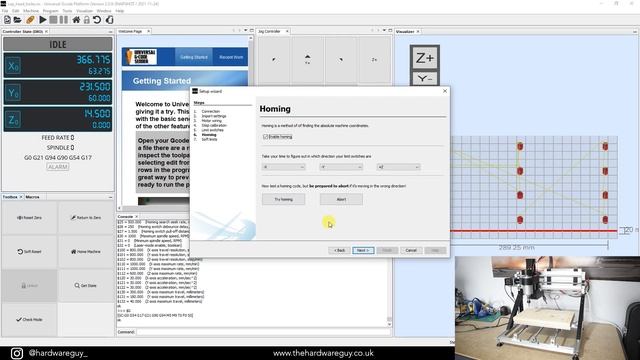640x360 pixels.
Task: Click Check Mode in the Toolbox
Action: pyautogui.click(x=29, y=319)
